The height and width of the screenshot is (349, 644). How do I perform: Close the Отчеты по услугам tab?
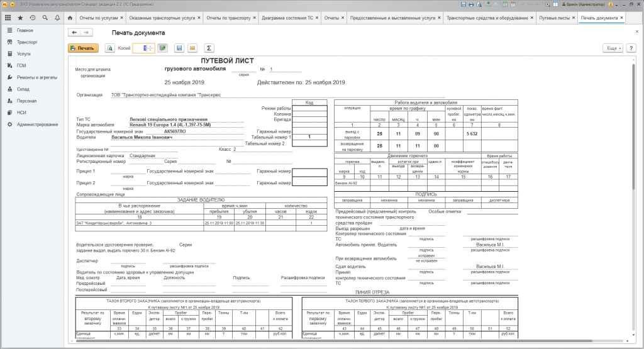pyautogui.click(x=122, y=18)
